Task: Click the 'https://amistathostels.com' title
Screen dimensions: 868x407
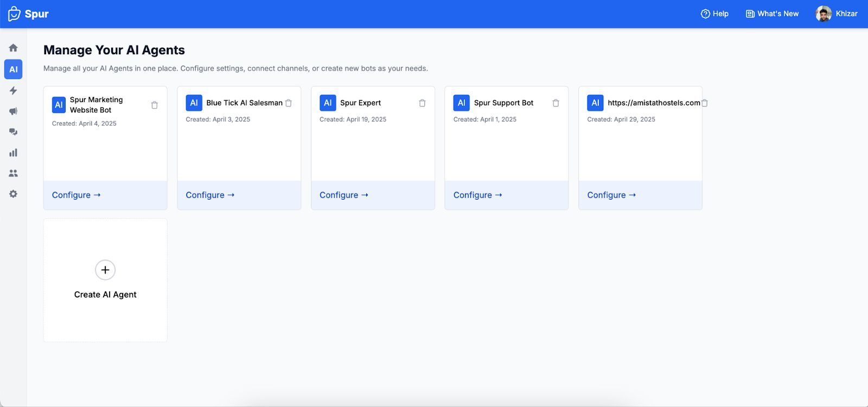Action: 654,103
